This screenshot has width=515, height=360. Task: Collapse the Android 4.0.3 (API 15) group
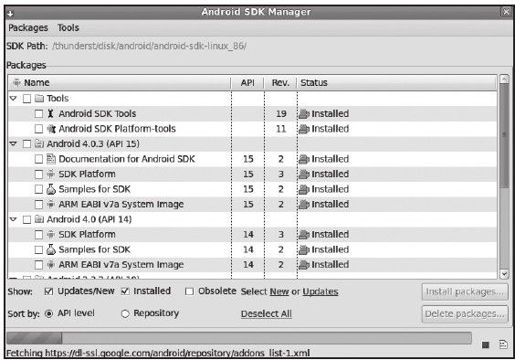pyautogui.click(x=13, y=144)
